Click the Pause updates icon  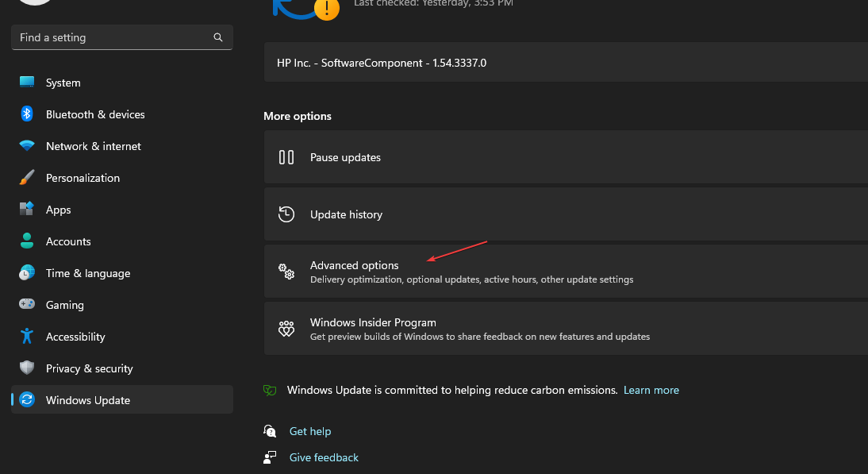click(286, 157)
